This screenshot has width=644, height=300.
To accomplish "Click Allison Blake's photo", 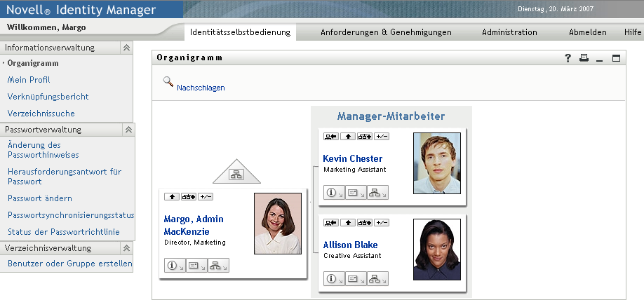I will pos(437,250).
